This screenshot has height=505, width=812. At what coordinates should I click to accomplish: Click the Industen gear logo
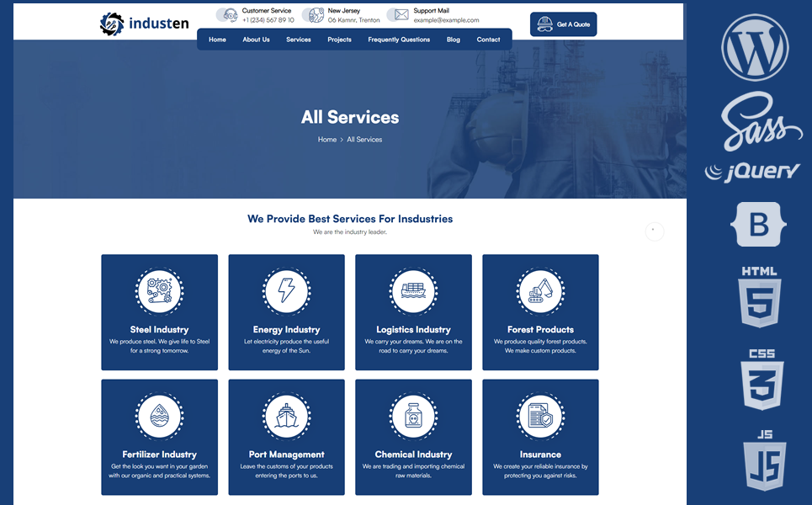(112, 24)
